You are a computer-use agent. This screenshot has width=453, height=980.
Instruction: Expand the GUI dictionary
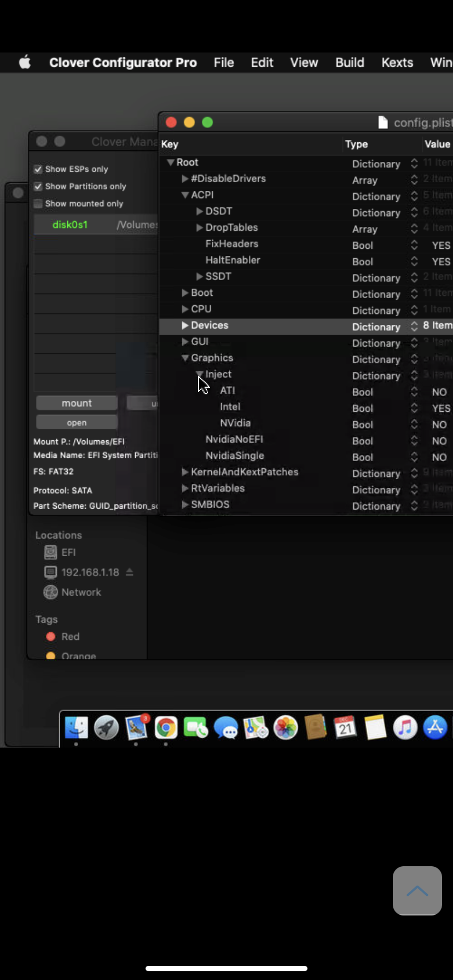pos(185,342)
